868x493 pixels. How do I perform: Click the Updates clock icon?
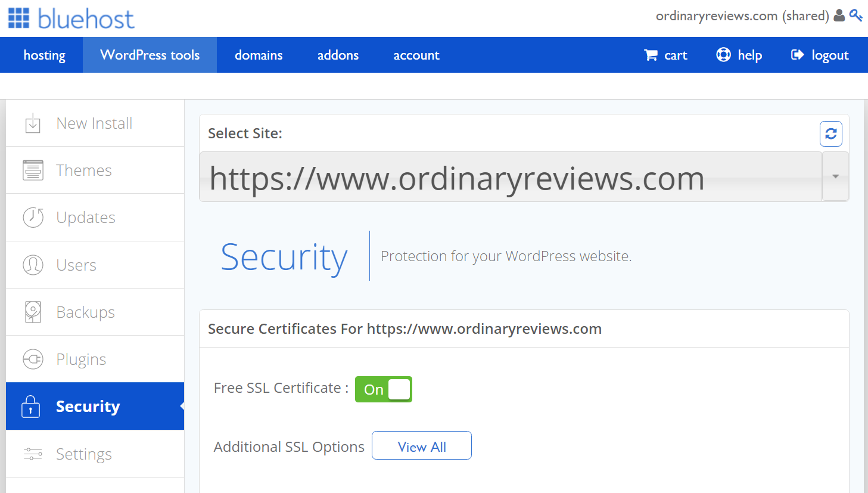coord(33,218)
